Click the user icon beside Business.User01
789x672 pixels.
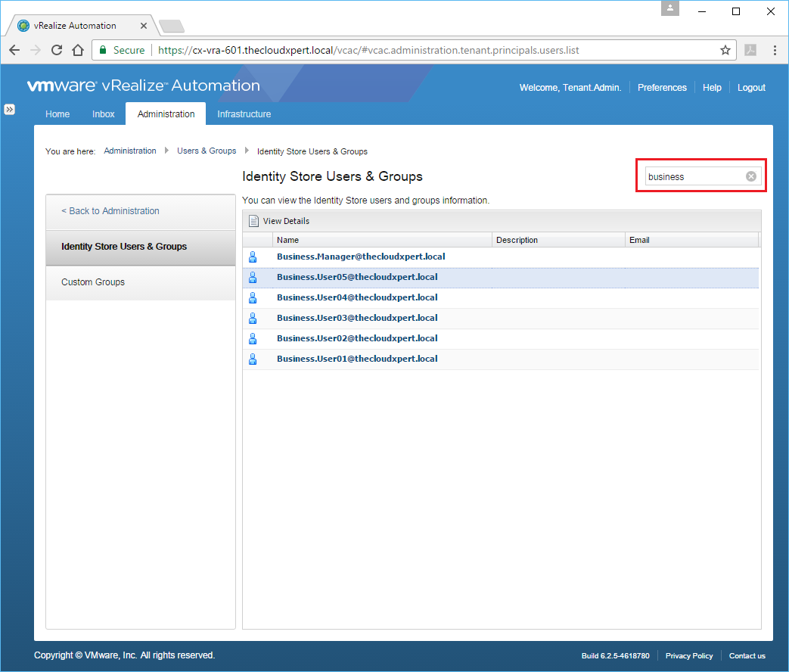253,359
